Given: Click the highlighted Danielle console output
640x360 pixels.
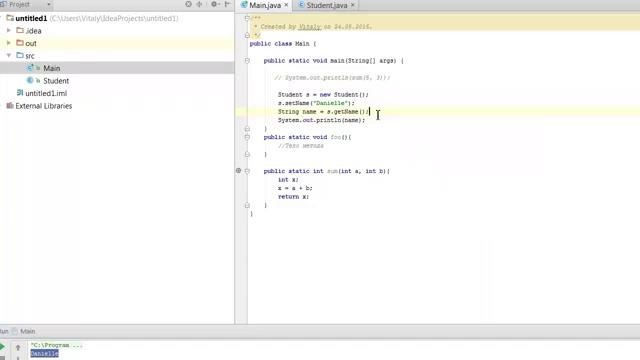Looking at the screenshot, I should (x=44, y=353).
